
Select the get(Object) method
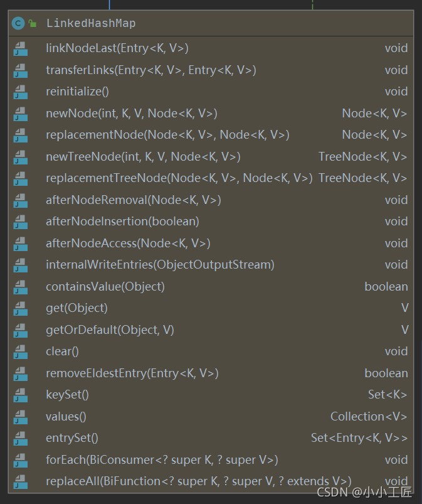tap(76, 308)
